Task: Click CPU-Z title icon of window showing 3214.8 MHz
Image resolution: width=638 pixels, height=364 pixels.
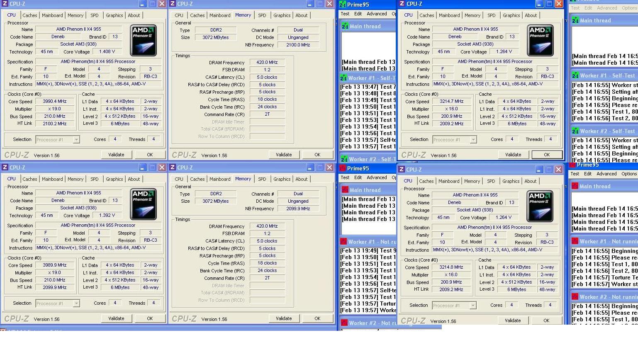Action: pos(401,170)
